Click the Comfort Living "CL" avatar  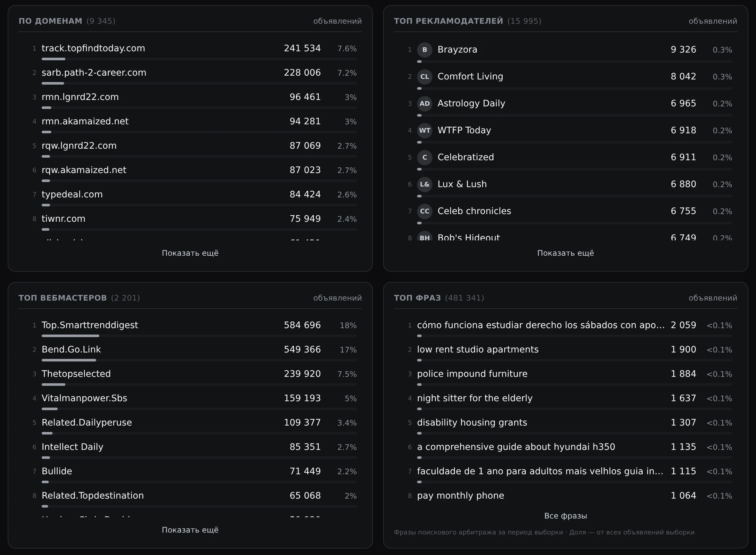[424, 77]
